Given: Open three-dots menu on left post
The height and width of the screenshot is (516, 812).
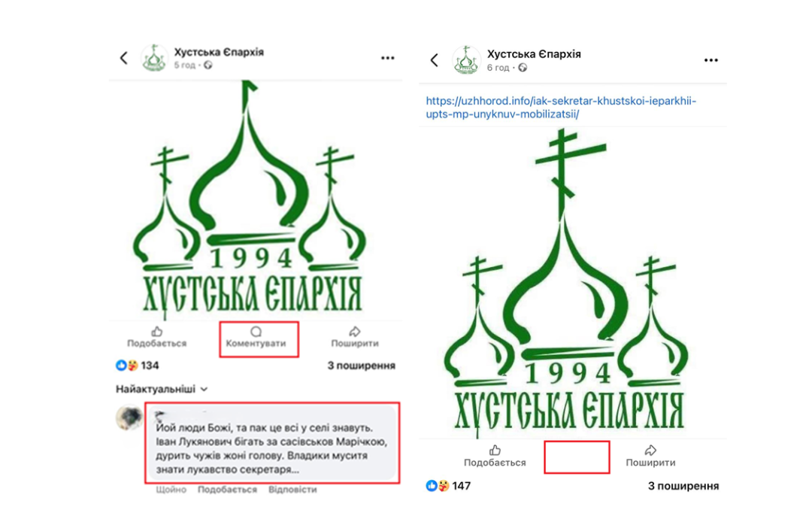Looking at the screenshot, I should pyautogui.click(x=387, y=58).
